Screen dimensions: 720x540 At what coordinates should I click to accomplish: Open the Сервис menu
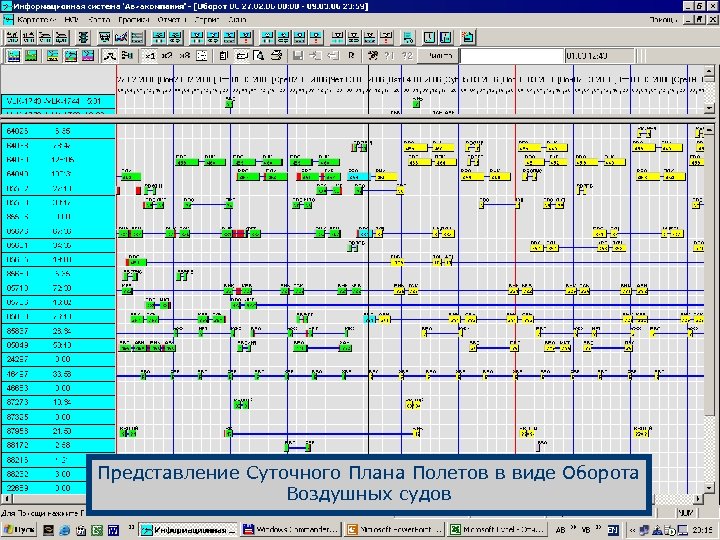pos(207,19)
